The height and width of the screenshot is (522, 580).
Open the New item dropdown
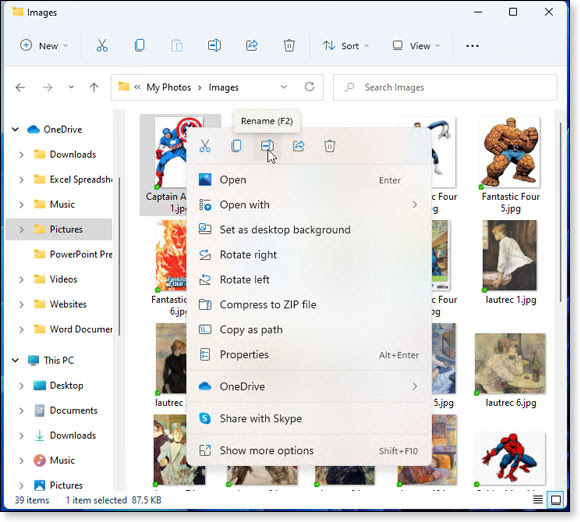[44, 46]
